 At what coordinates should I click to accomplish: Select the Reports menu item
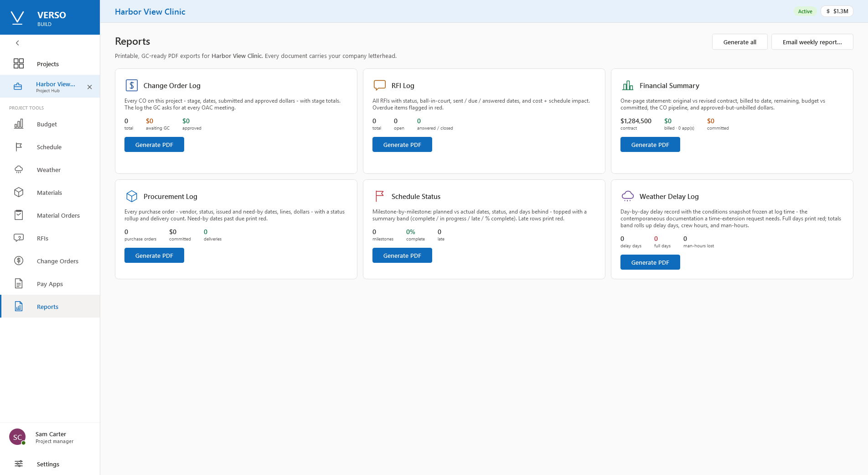click(x=50, y=307)
